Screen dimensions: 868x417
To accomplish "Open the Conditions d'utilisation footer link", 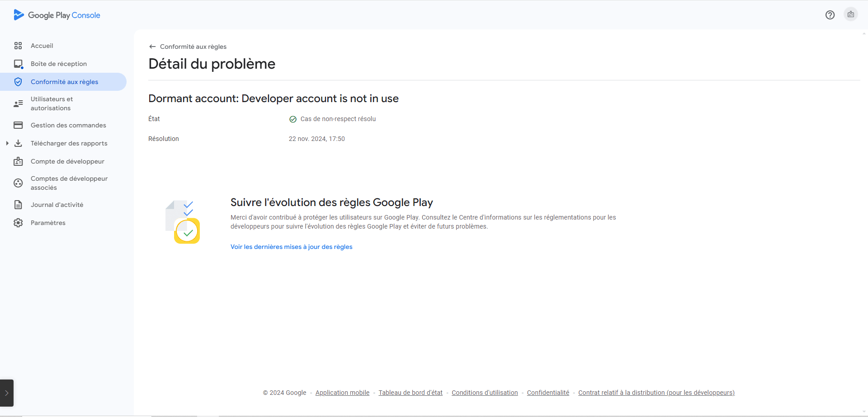I will tap(485, 393).
